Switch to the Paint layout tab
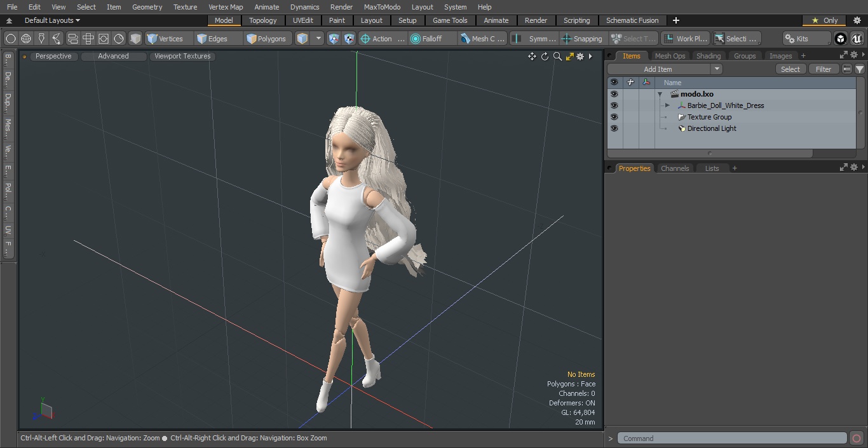 (337, 20)
